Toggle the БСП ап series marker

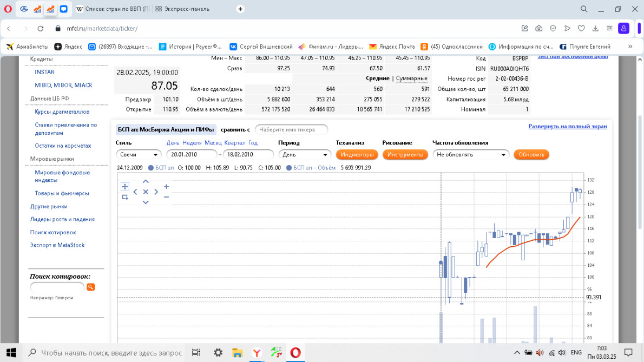pos(151,168)
